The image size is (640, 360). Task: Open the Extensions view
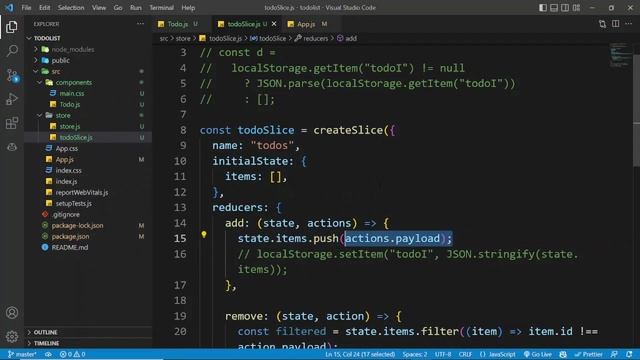click(12, 123)
